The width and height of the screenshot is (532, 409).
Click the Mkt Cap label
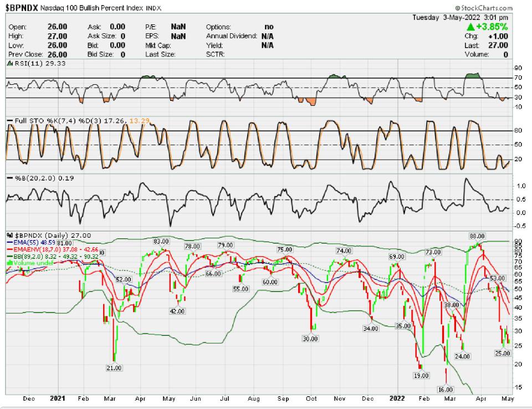tap(158, 45)
